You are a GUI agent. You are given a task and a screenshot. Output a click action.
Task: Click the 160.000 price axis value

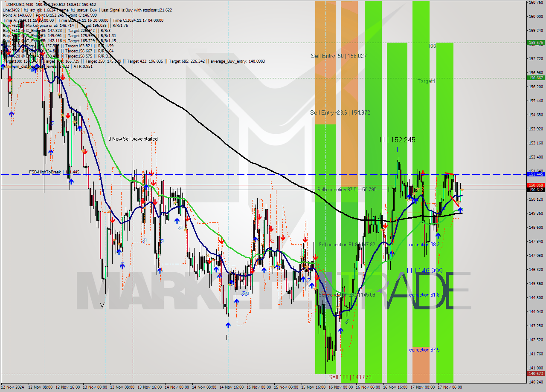click(536, 17)
